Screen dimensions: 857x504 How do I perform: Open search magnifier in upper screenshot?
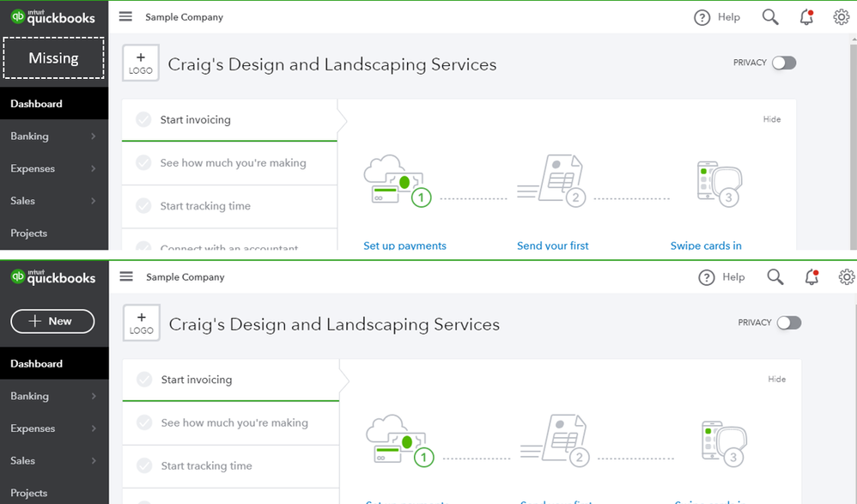coord(770,17)
